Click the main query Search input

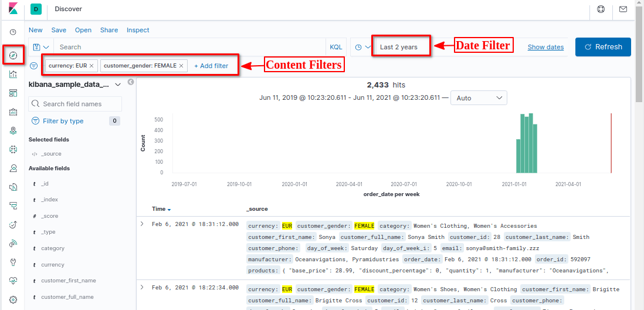[x=190, y=48]
